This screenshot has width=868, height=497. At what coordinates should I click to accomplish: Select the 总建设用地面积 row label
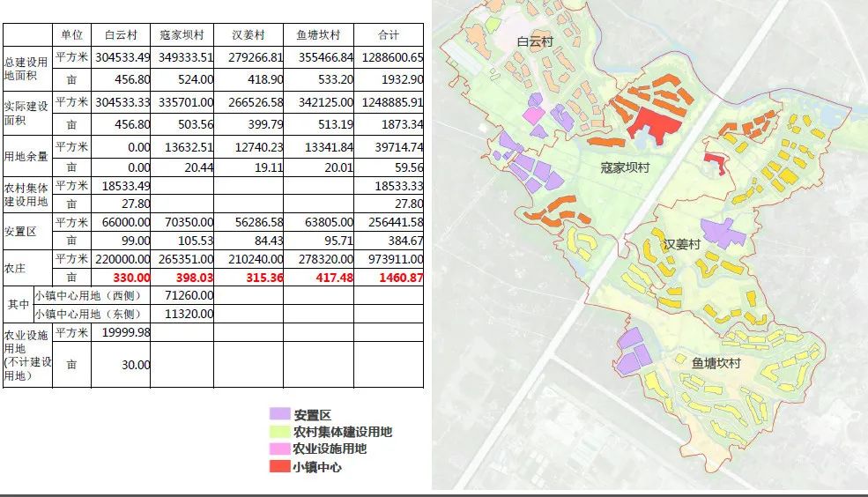pos(27,70)
